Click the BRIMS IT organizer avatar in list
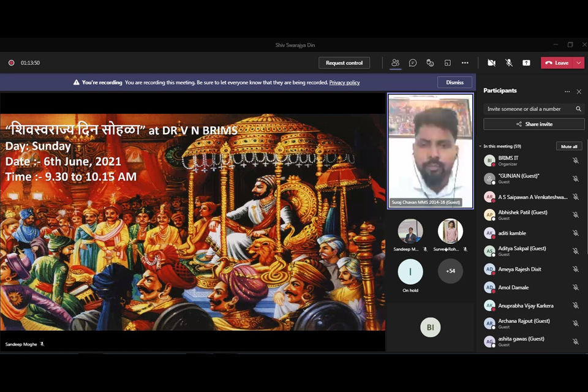Viewport: 588px width, 392px height. click(489, 160)
